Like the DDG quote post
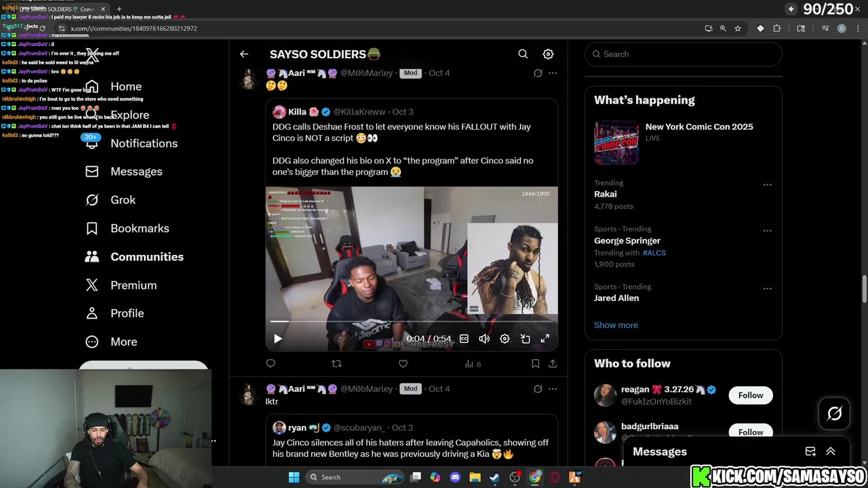The image size is (868, 488). (403, 364)
